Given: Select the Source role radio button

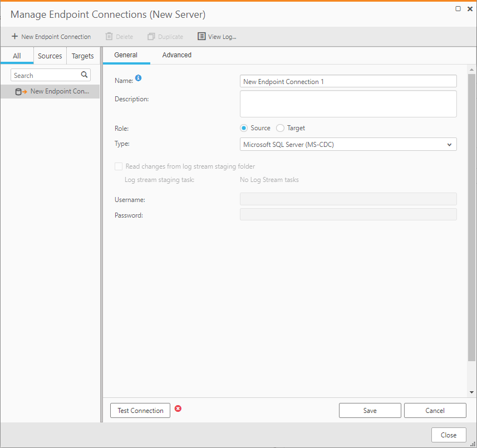Looking at the screenshot, I should (x=243, y=127).
